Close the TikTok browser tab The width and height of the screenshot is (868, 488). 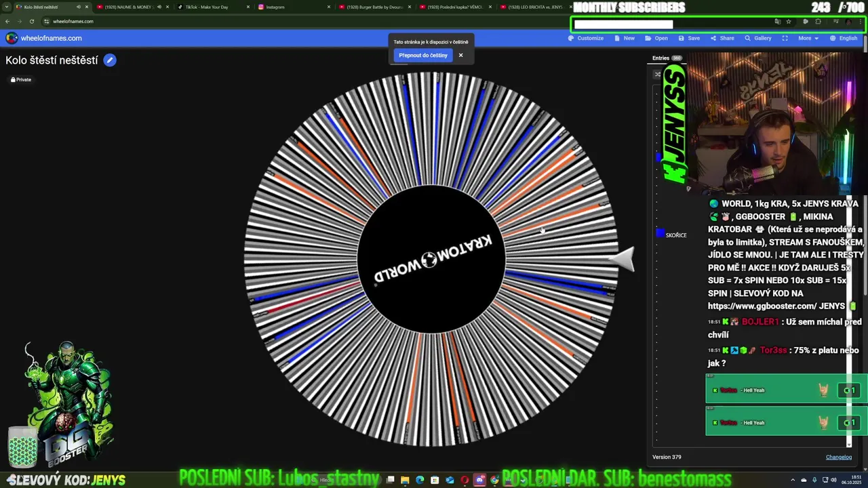pos(248,7)
